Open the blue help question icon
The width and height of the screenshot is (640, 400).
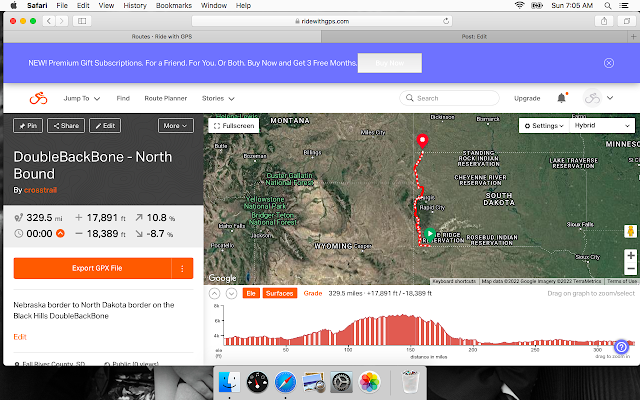click(x=621, y=347)
